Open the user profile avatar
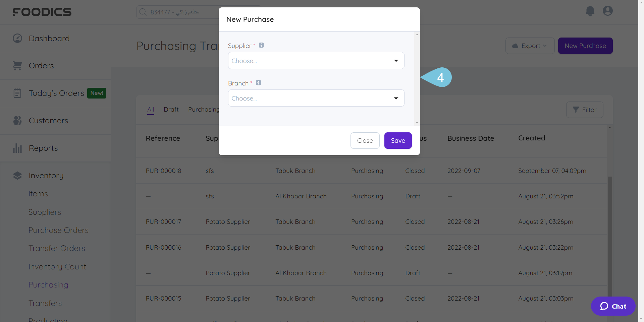The image size is (644, 322). pyautogui.click(x=608, y=11)
